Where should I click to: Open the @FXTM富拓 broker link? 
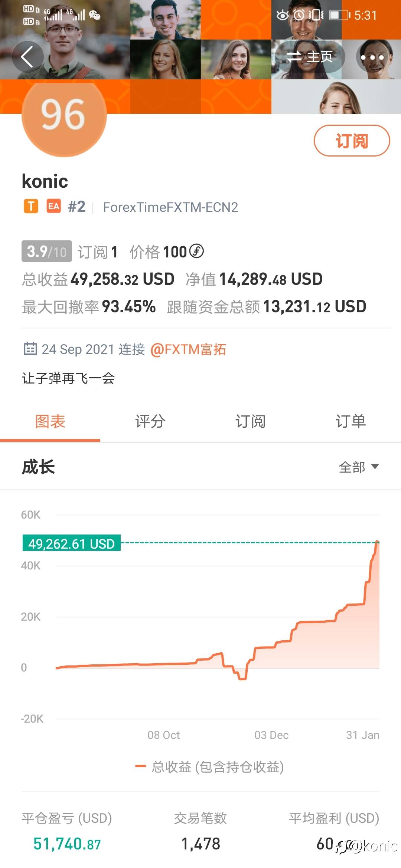[188, 349]
